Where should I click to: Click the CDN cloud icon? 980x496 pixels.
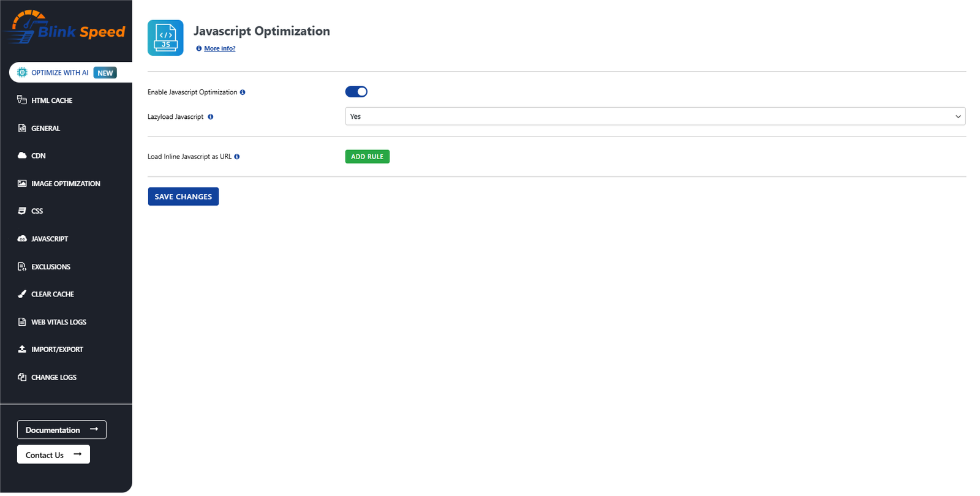tap(22, 156)
